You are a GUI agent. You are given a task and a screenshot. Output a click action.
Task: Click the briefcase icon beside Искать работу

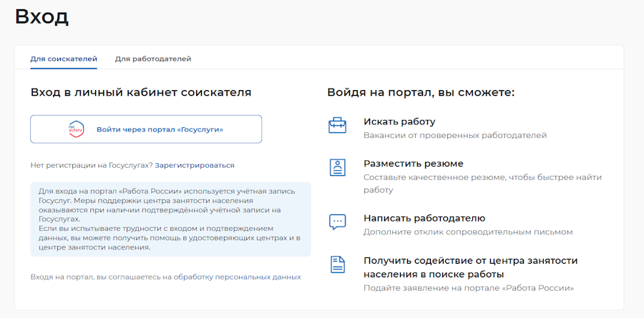pos(337,126)
